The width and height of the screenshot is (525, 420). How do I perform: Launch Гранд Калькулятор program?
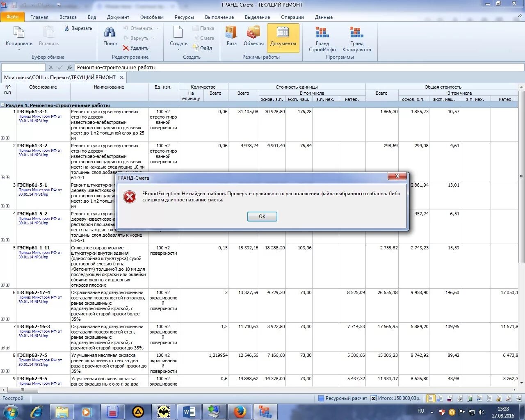(357, 39)
